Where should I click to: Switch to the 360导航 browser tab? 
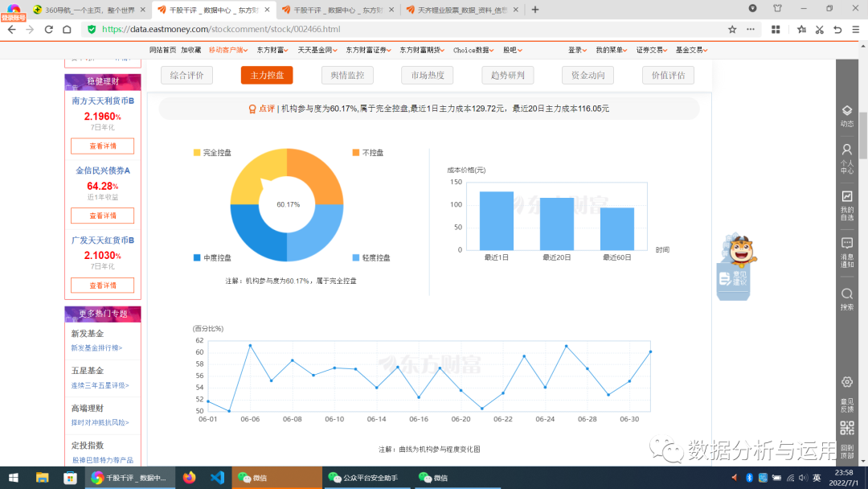(x=89, y=10)
